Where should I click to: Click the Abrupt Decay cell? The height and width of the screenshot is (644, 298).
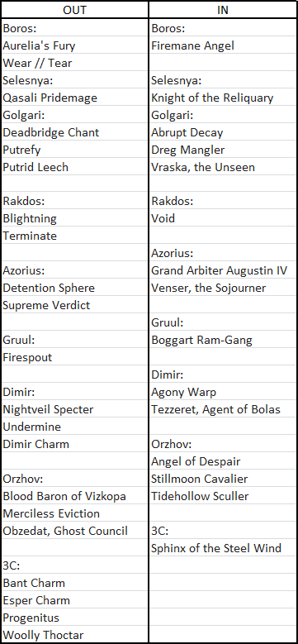coord(223,132)
